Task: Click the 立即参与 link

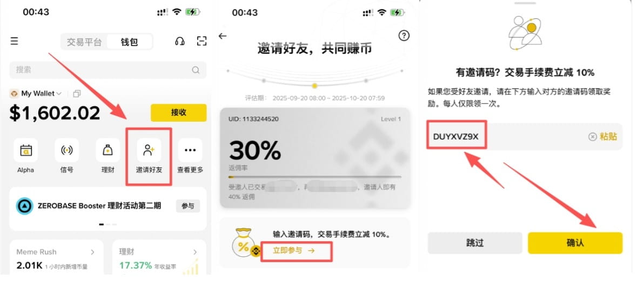Action: click(x=294, y=250)
